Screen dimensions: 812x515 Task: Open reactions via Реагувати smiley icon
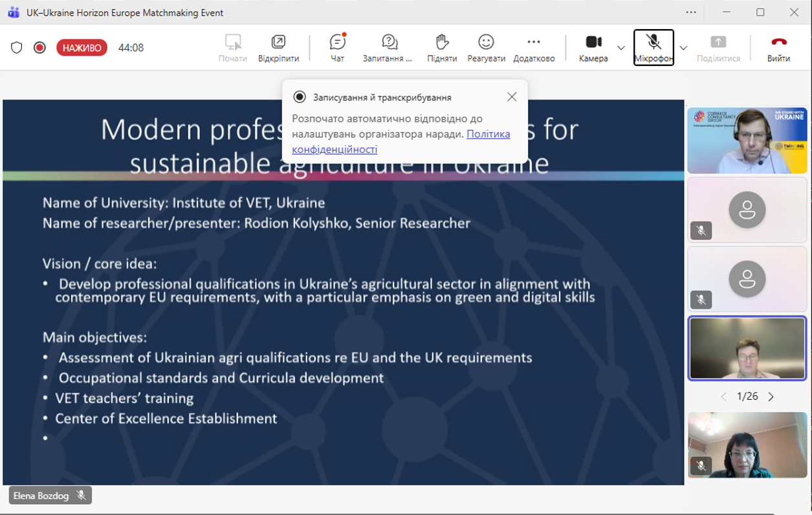tap(486, 48)
